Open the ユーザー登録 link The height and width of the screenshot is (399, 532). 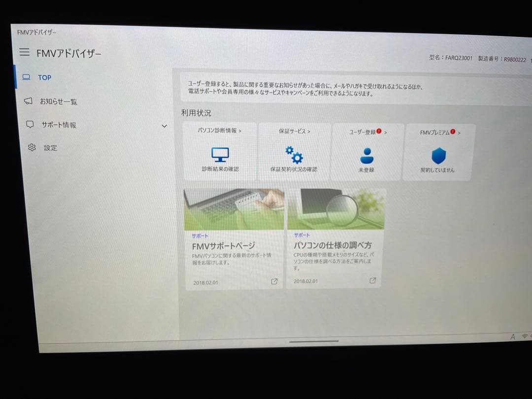pos(363,132)
